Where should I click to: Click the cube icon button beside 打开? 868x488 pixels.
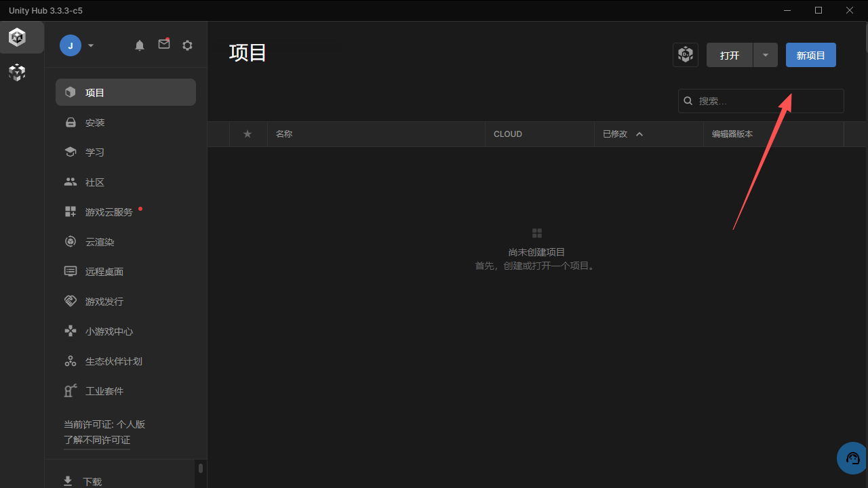click(x=686, y=55)
